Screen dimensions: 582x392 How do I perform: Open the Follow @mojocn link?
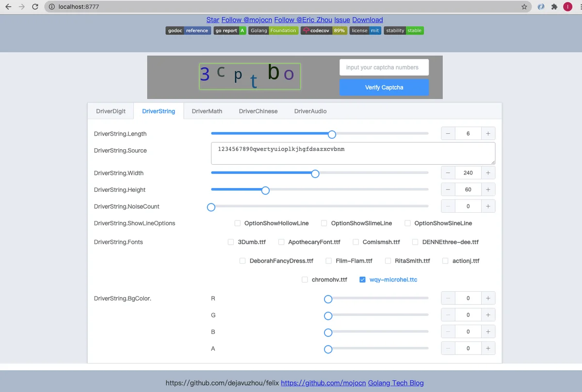pyautogui.click(x=247, y=20)
